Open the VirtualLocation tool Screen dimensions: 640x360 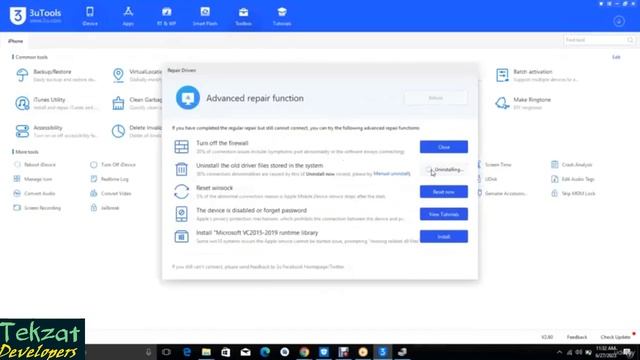(137, 75)
